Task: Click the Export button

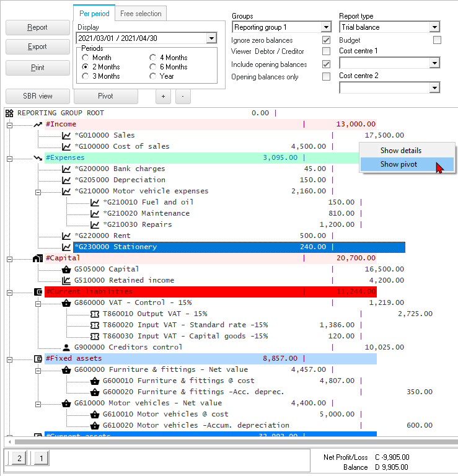Action: tap(37, 47)
